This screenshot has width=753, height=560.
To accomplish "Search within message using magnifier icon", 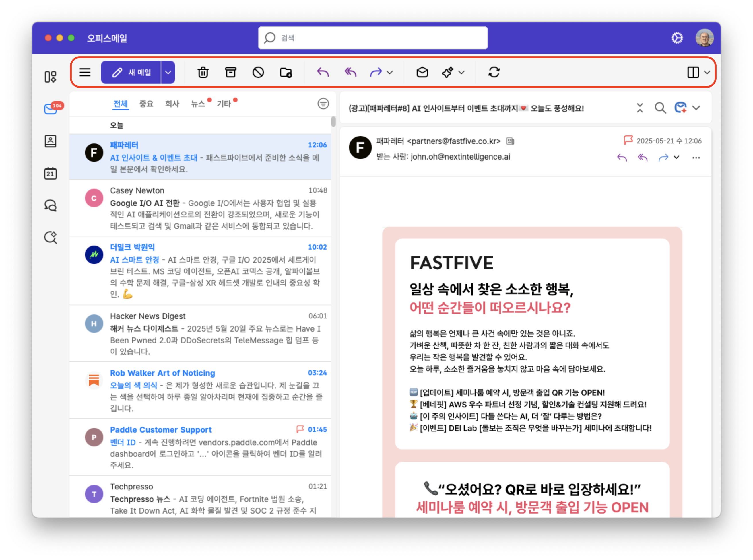I will click(x=660, y=108).
